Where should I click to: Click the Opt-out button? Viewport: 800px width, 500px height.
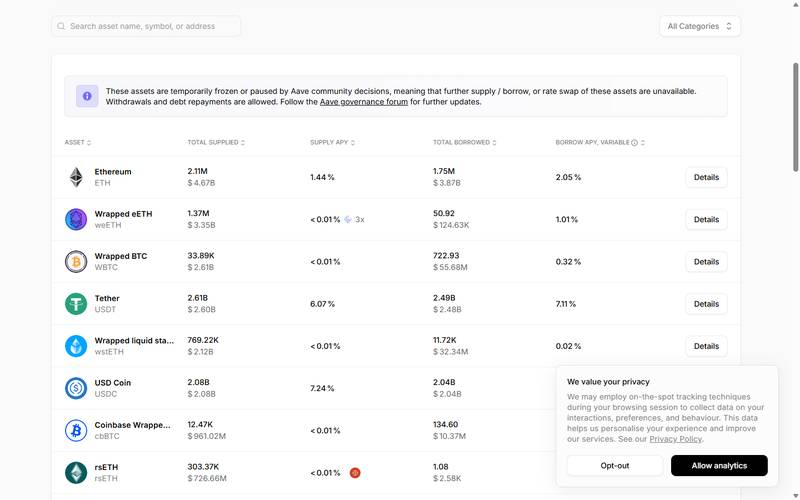615,465
